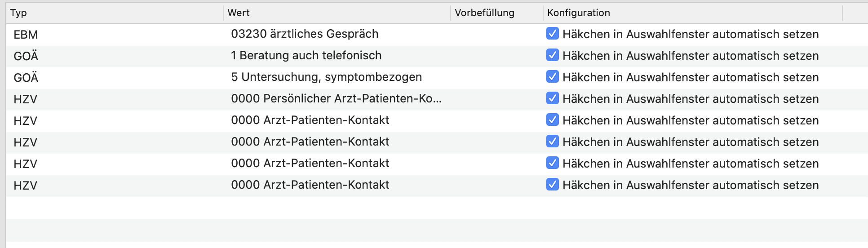Select the 03230 ärztliches Gespräch entry

[305, 34]
